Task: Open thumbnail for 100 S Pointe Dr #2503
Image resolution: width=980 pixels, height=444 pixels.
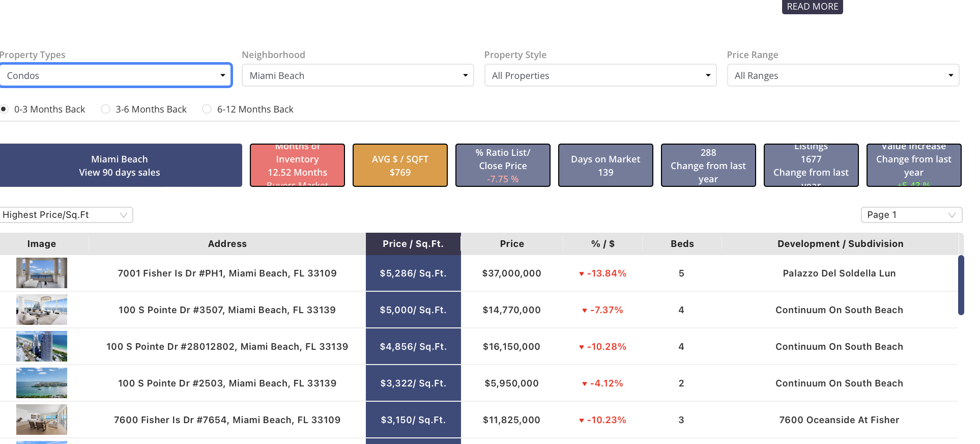Action: point(42,383)
